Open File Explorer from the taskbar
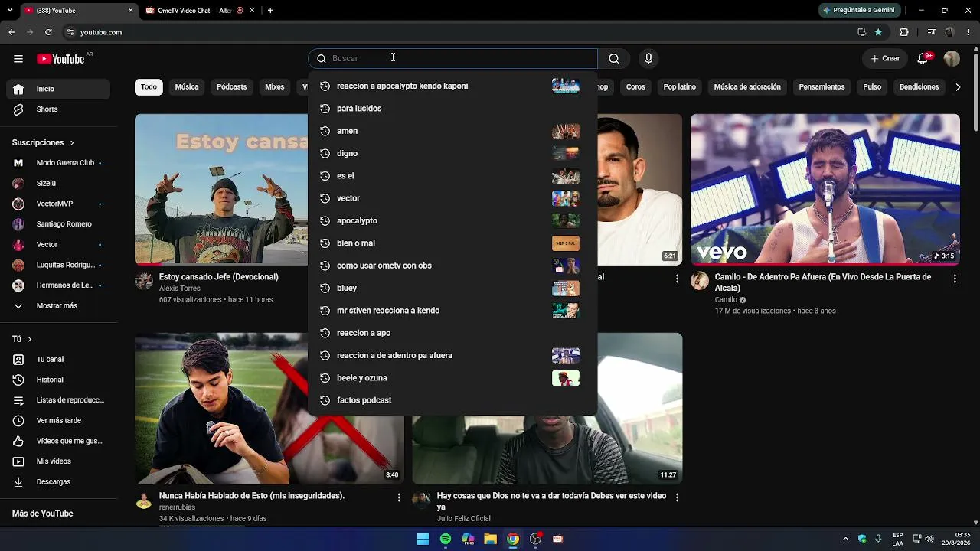The height and width of the screenshot is (551, 980). tap(490, 539)
